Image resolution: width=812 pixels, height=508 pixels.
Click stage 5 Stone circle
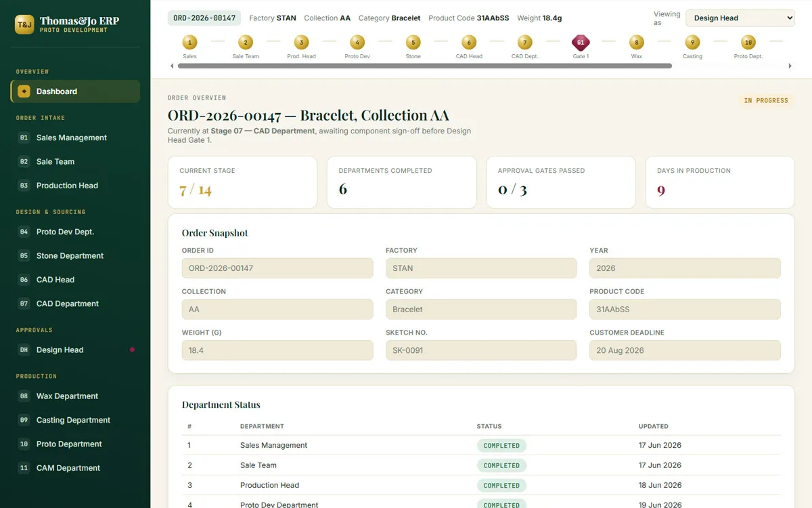coord(413,42)
